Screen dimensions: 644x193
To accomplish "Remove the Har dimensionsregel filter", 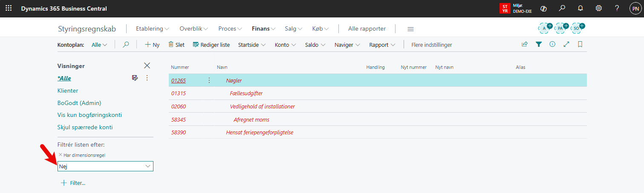I will point(60,155).
